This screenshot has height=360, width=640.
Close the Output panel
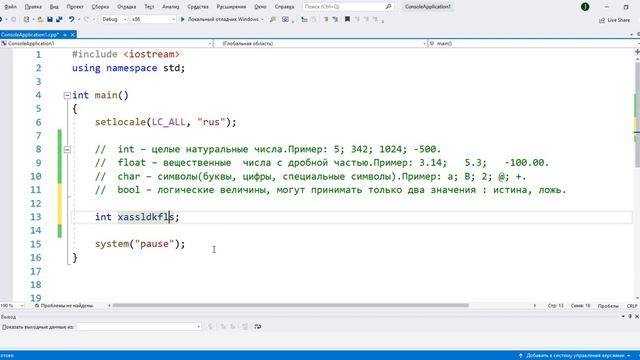pyautogui.click(x=637, y=316)
